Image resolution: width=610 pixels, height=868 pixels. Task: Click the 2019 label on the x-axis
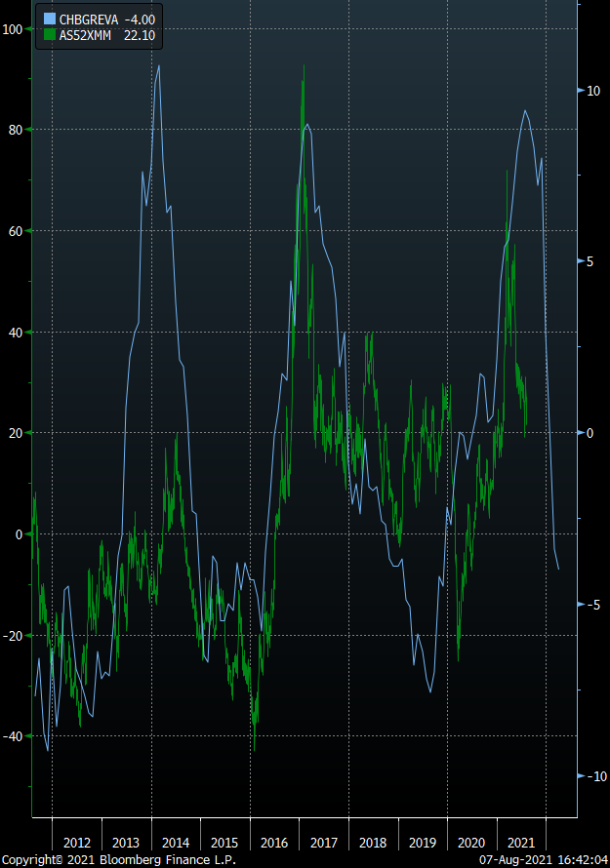423,843
